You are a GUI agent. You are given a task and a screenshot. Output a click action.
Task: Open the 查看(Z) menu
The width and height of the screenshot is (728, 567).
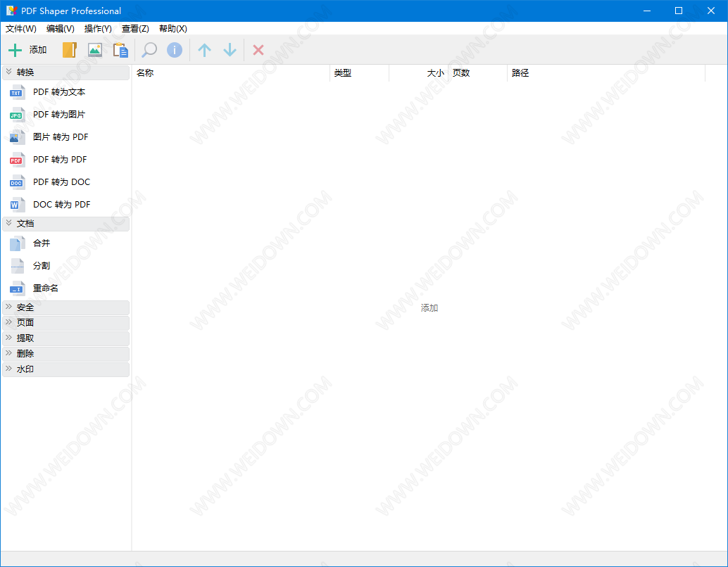pyautogui.click(x=135, y=29)
